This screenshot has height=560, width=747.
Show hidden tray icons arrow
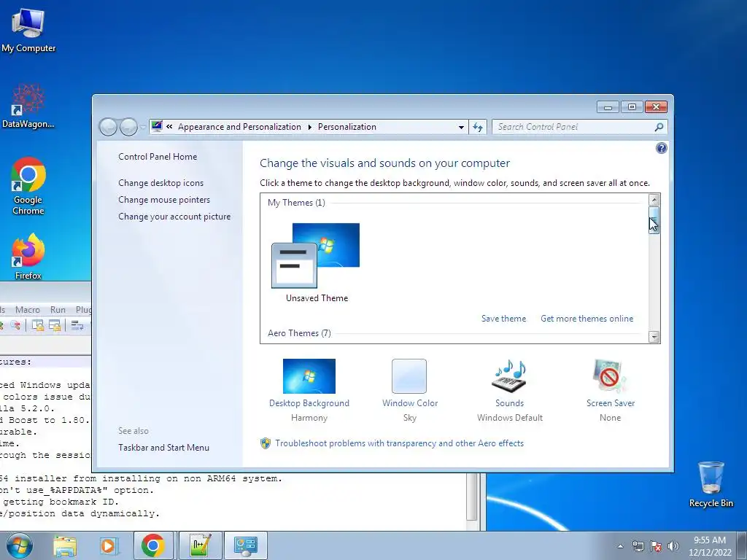(620, 546)
